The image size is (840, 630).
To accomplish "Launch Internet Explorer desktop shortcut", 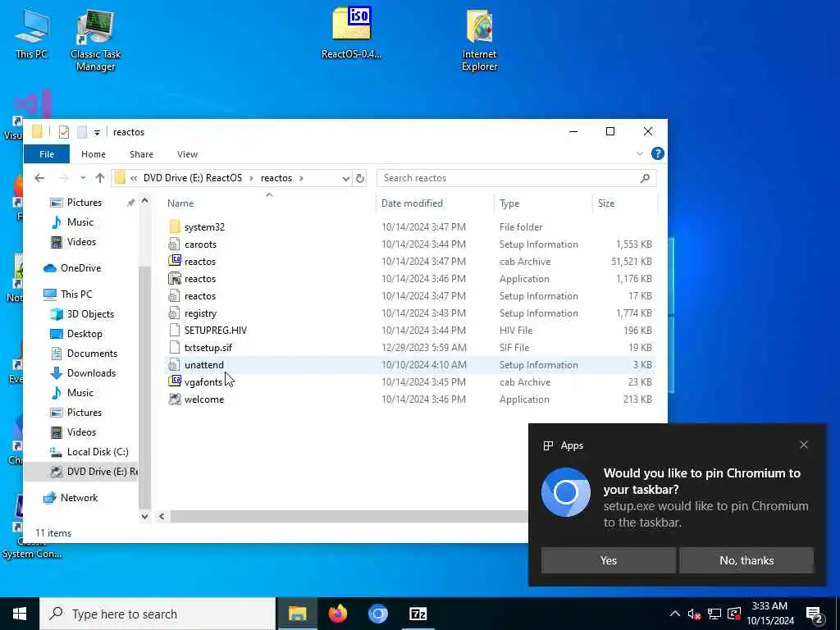I will [479, 39].
